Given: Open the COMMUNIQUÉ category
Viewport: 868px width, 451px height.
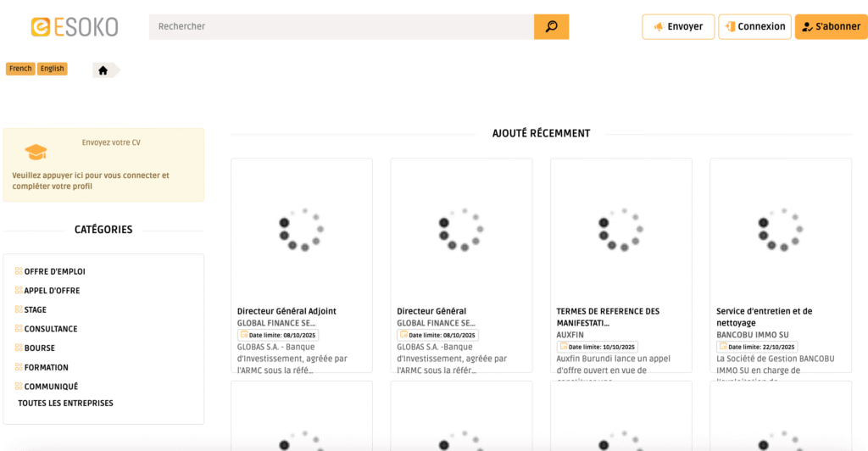Looking at the screenshot, I should tap(51, 387).
